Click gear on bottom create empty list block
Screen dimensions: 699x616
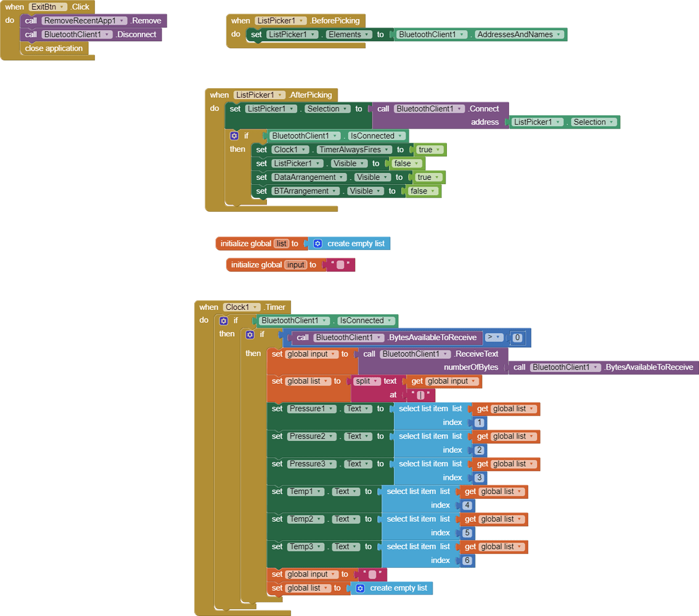360,588
